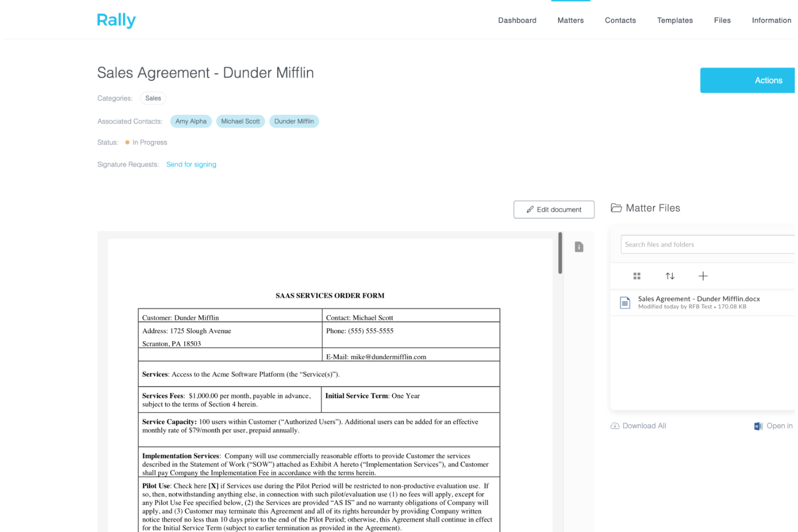The height and width of the screenshot is (532, 798).
Task: Click the Initial Service Term: One Year cell
Action: [411, 400]
